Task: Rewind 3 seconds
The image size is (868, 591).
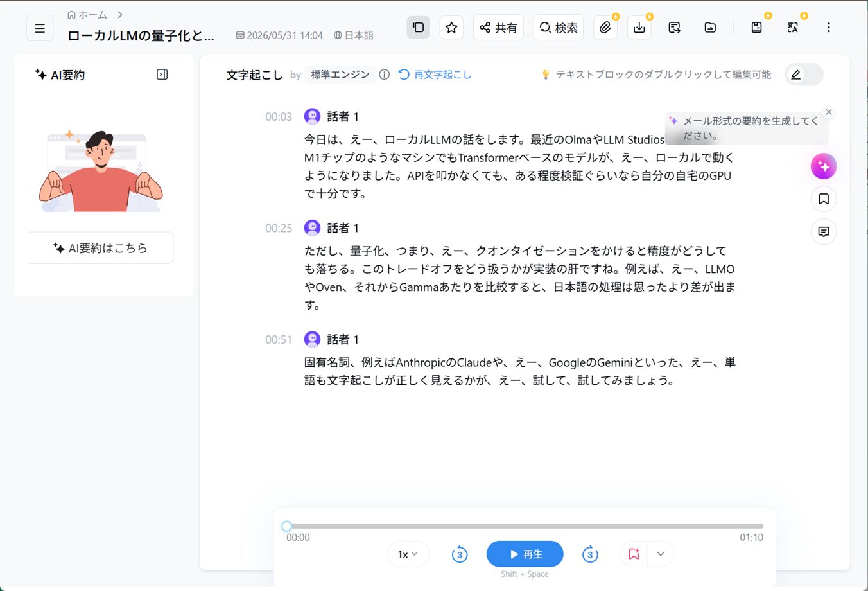Action: pos(460,554)
